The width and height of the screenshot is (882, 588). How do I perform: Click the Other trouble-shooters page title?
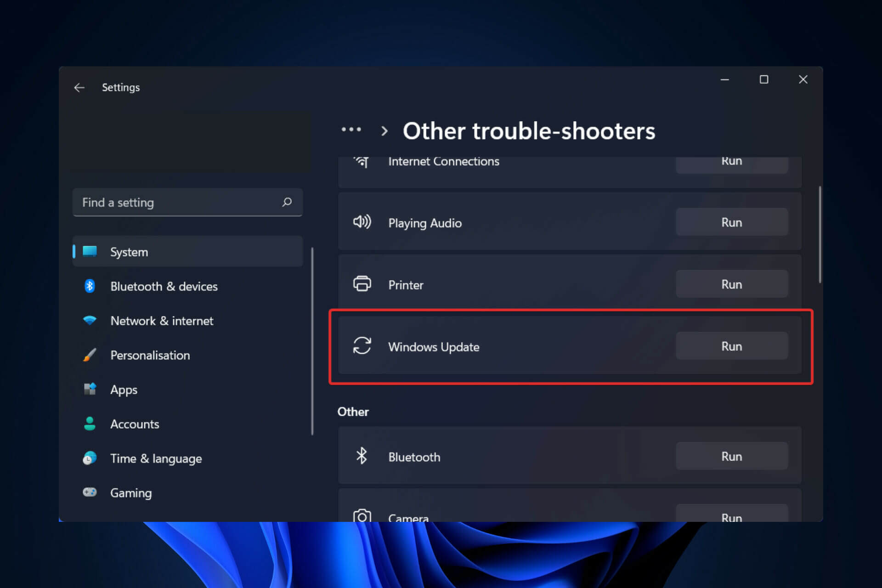click(529, 131)
